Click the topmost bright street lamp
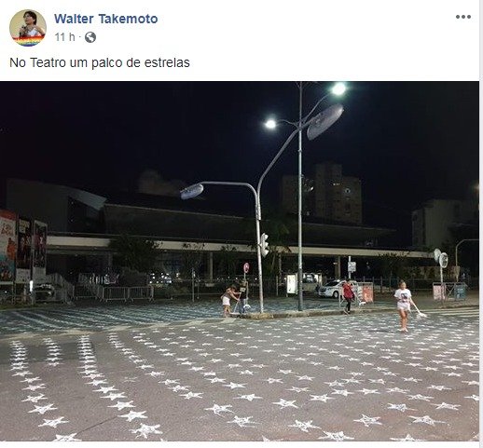The height and width of the screenshot is (448, 483). pyautogui.click(x=338, y=88)
